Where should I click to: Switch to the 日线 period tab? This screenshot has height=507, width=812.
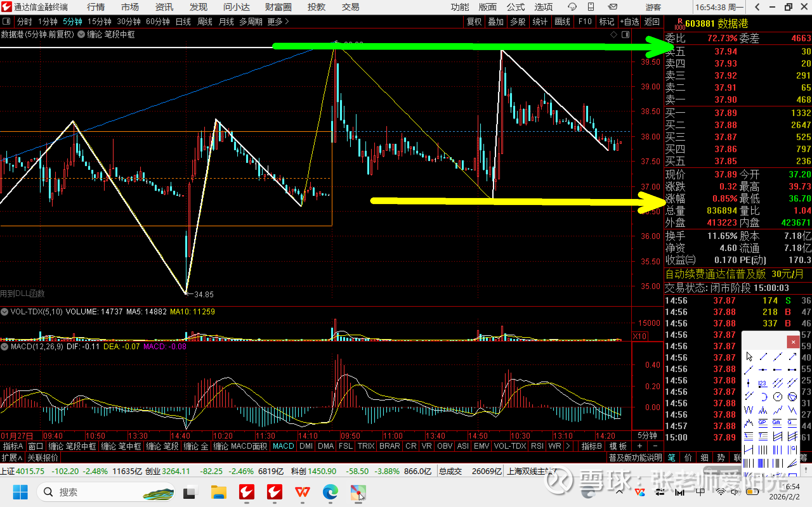183,22
